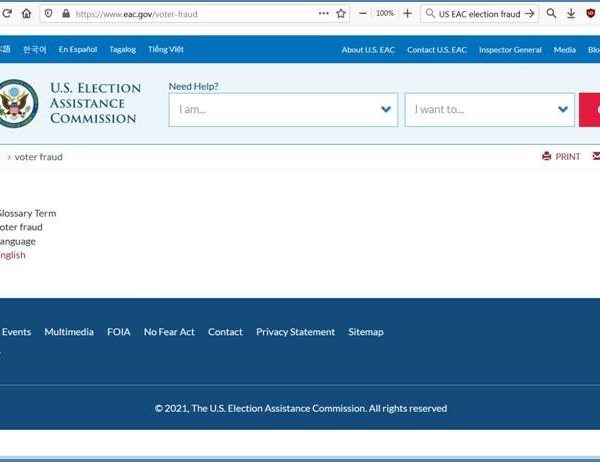The width and height of the screenshot is (600, 462).
Task: Open the downloads arrow icon
Action: (x=571, y=14)
